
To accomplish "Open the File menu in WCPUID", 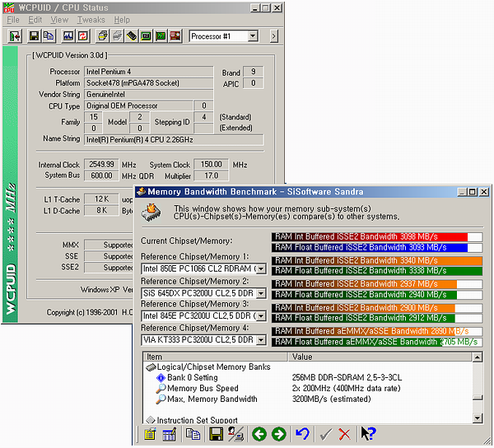I will (13, 20).
